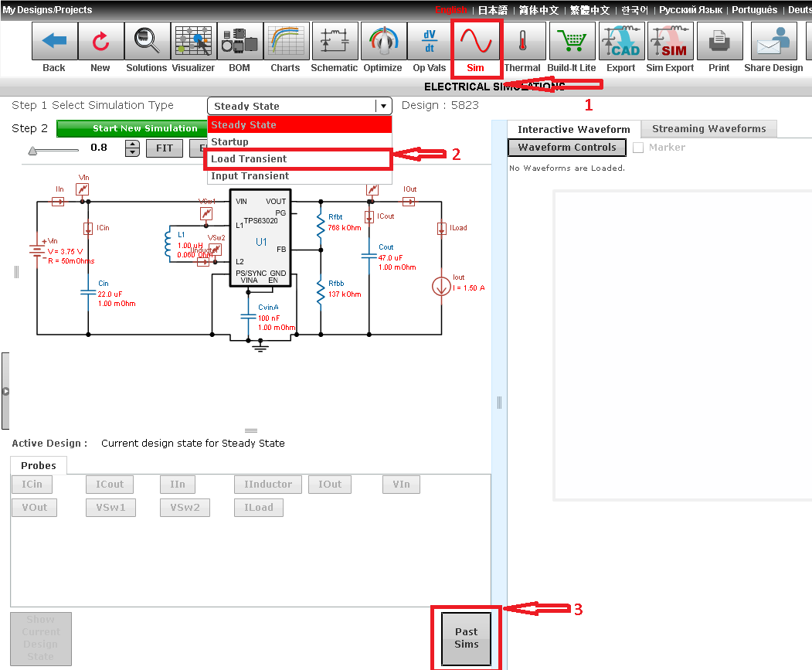Viewport: 812px width, 670px height.
Task: Select Startup from the list
Action: point(299,142)
